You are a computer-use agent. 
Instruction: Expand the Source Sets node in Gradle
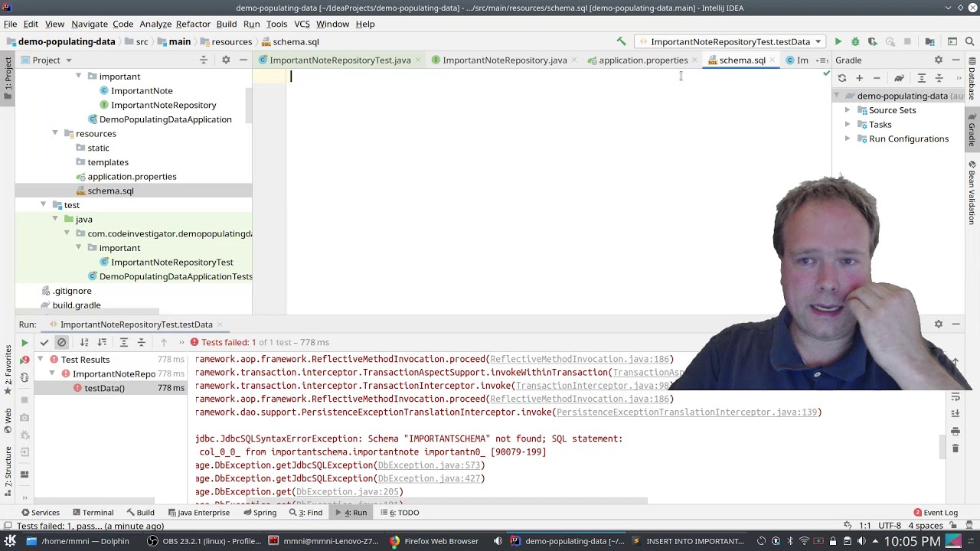848,110
